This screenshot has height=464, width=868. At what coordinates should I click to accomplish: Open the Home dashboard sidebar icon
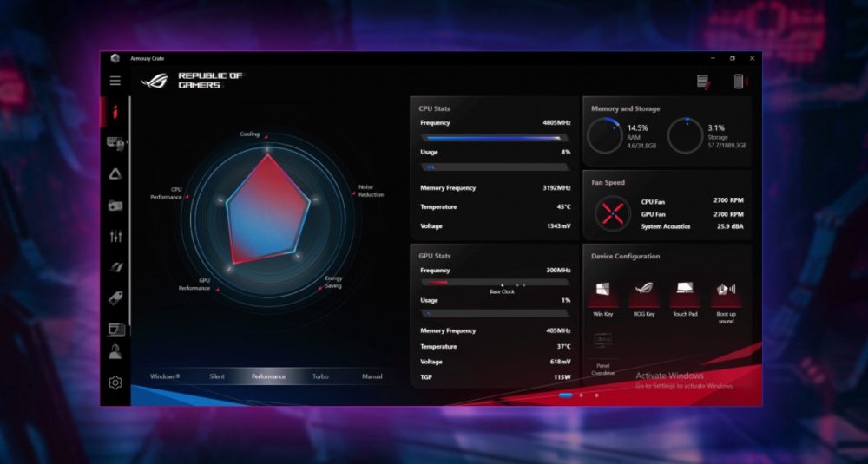115,111
